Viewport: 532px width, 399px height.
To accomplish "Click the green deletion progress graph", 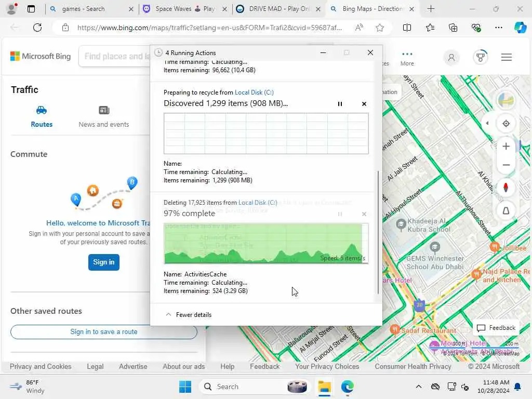I will coord(266,243).
